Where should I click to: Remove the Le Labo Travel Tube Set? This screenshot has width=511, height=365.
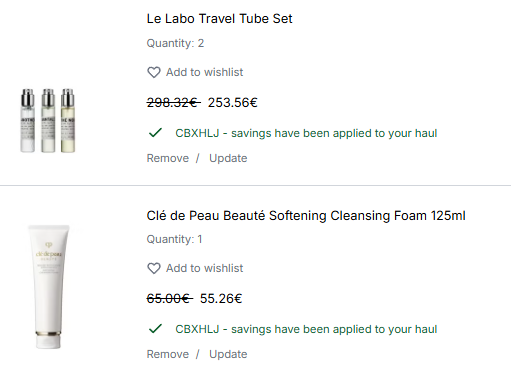tap(168, 158)
